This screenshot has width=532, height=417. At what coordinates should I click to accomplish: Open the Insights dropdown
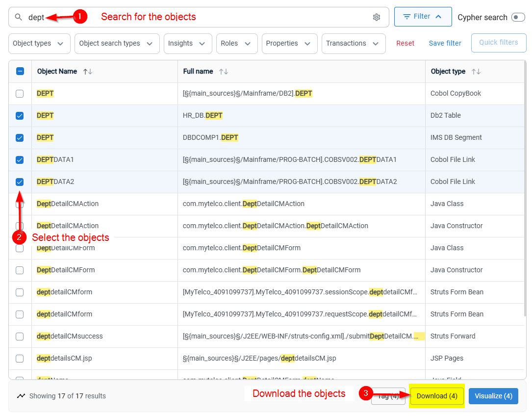click(x=188, y=44)
